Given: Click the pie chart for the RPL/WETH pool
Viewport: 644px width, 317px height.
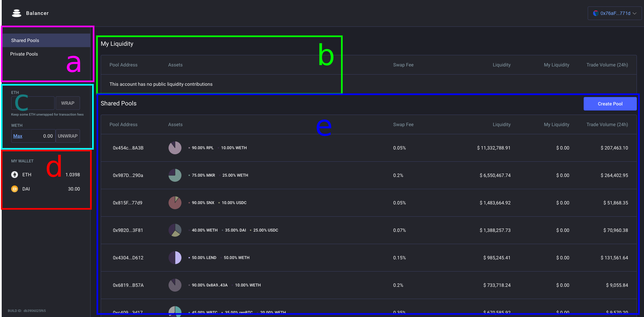Looking at the screenshot, I should 175,148.
